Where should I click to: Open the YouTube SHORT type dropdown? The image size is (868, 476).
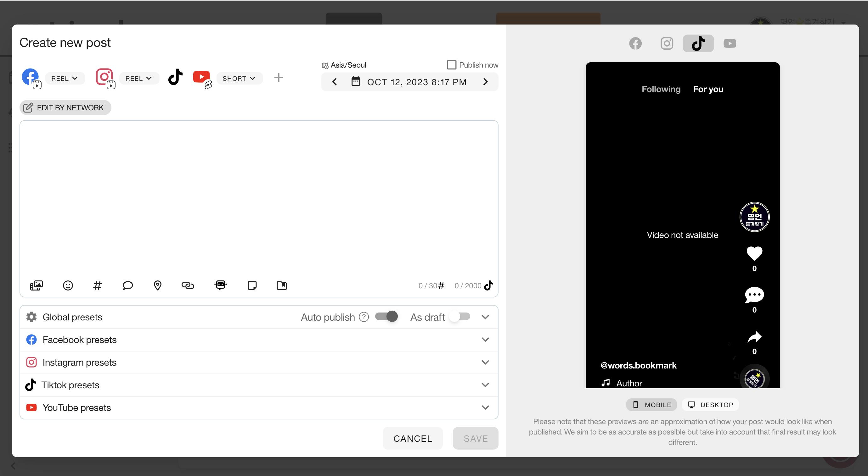(239, 78)
